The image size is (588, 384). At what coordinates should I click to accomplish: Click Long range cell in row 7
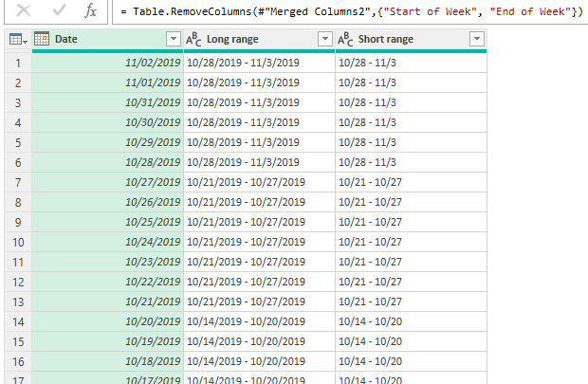[x=260, y=182]
